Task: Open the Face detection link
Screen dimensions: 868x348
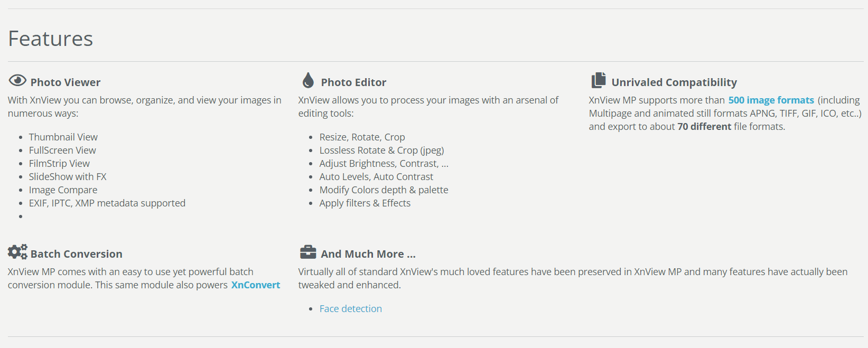Action: click(x=350, y=309)
